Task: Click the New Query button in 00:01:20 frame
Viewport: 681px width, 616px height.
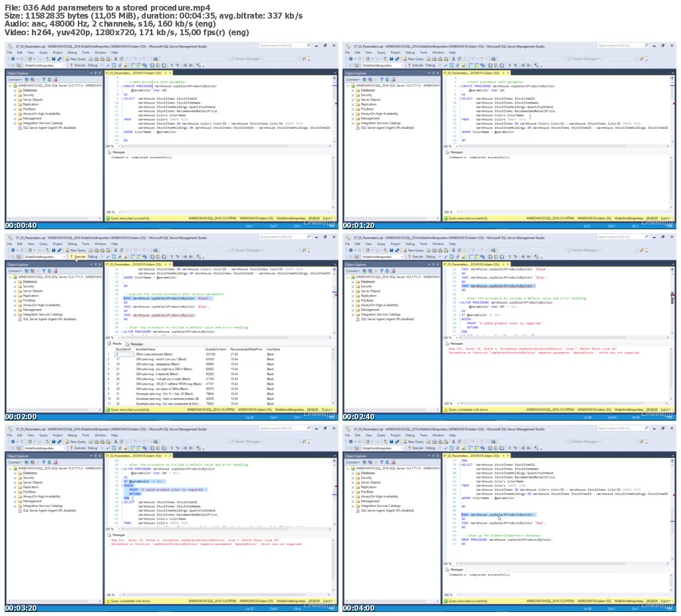Action: (414, 59)
